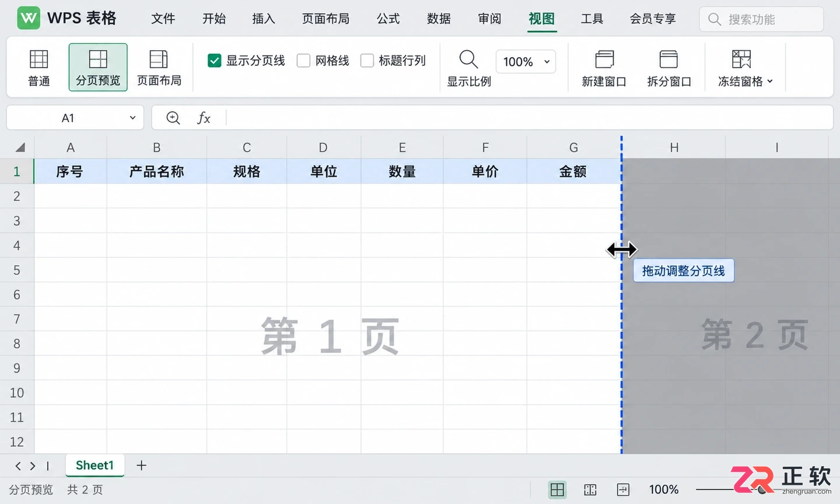The width and height of the screenshot is (840, 504).
Task: Select column C header
Action: click(247, 148)
